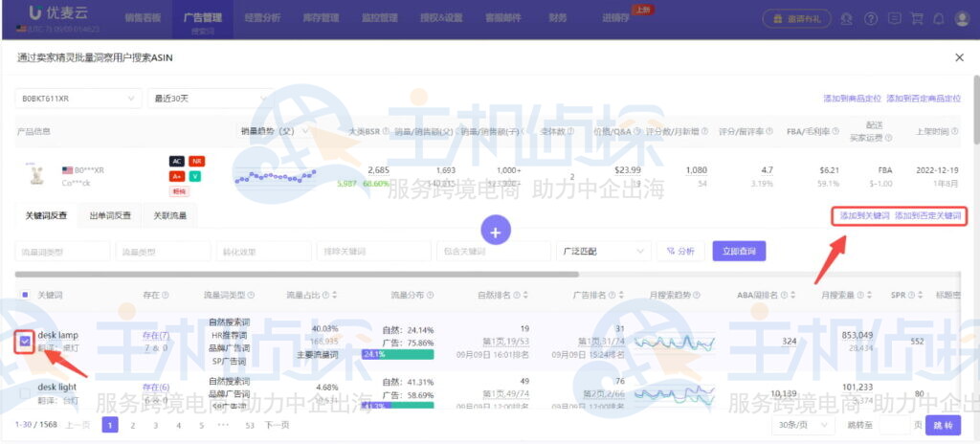This screenshot has width=980, height=444.
Task: Click info icon beside 存在 column
Action: pyautogui.click(x=165, y=295)
